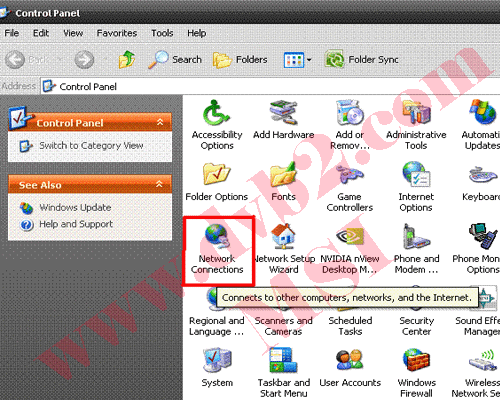Open the Tools menu
Viewport: 500px width, 400px height.
[x=162, y=33]
